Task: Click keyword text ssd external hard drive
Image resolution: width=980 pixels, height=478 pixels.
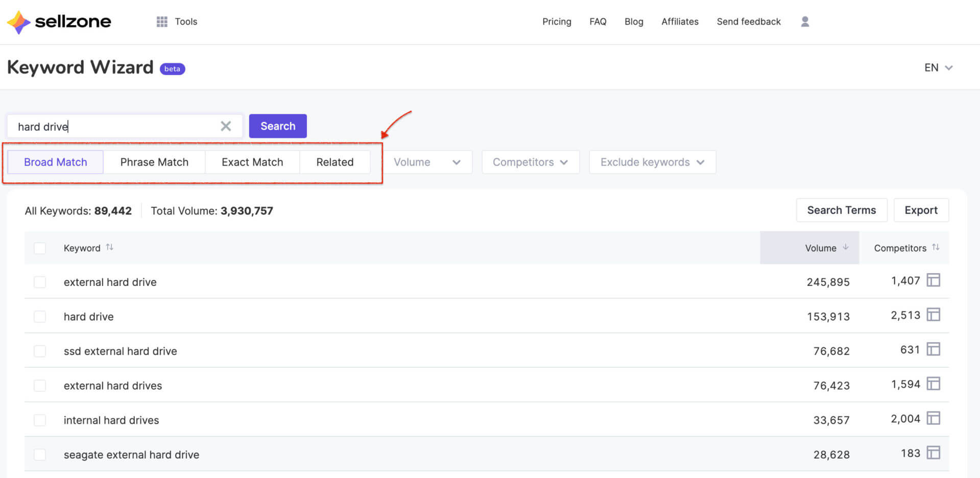Action: 121,351
